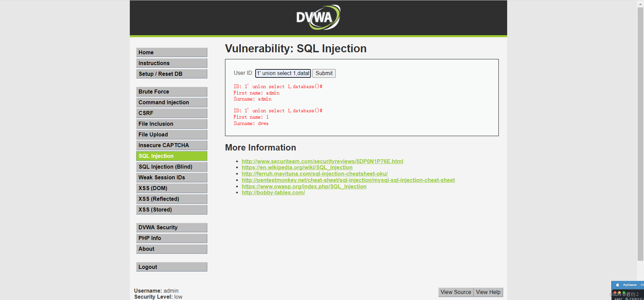This screenshot has height=300, width=644.
Task: Open Setup / Reset DB page
Action: coord(172,74)
